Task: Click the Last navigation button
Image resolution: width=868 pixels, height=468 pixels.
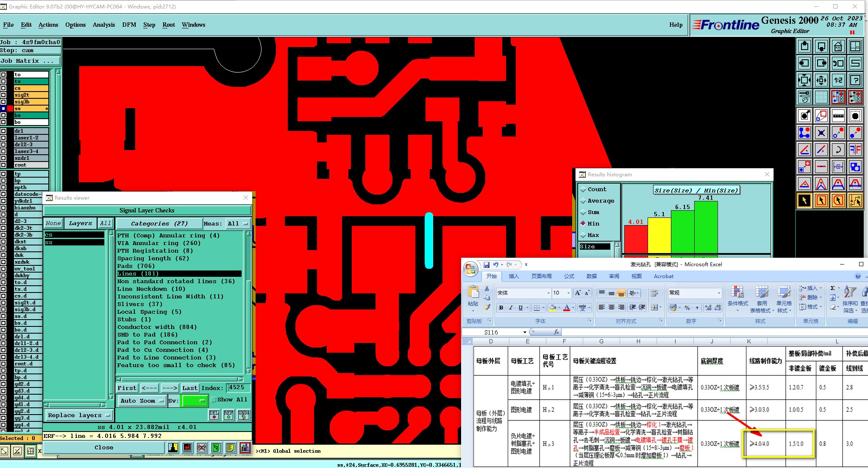Action: [x=190, y=388]
